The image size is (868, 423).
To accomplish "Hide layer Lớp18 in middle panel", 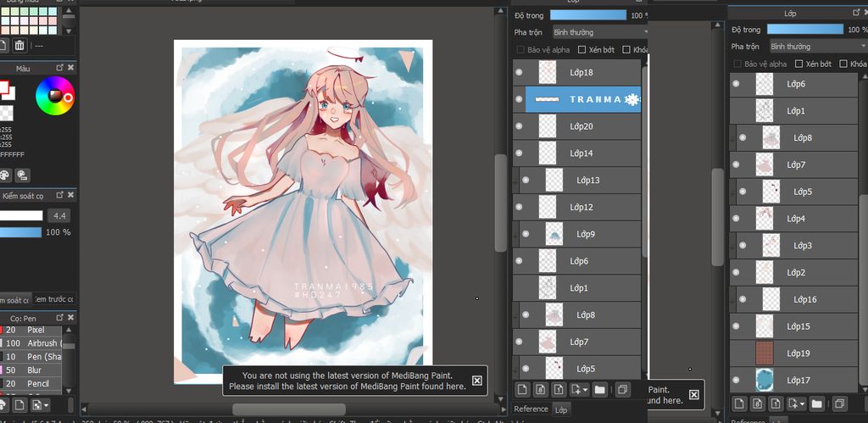I will [x=519, y=73].
